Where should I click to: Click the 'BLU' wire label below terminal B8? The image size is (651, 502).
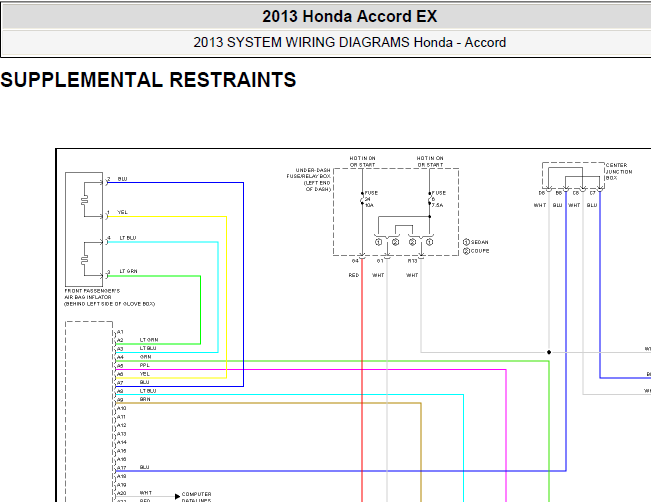coord(557,205)
